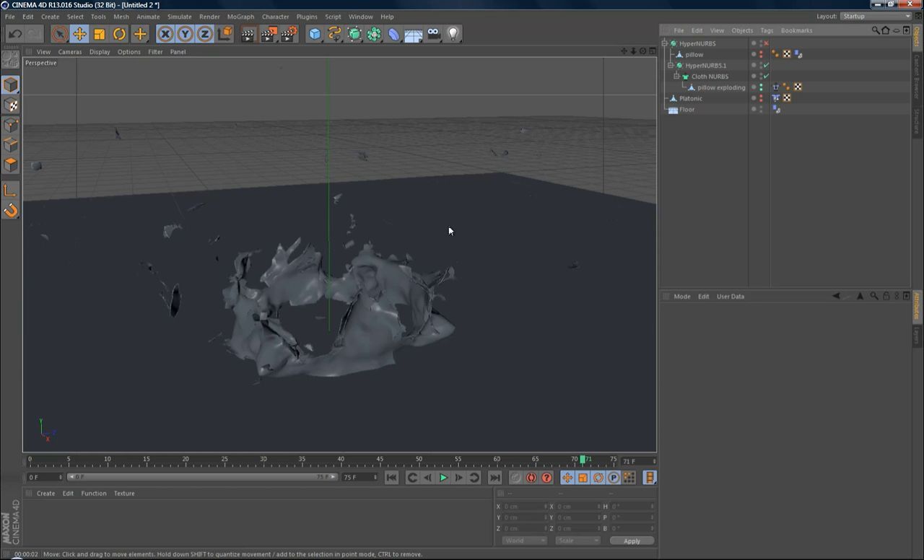Activate the Rotate tool in top toolbar

coord(119,34)
